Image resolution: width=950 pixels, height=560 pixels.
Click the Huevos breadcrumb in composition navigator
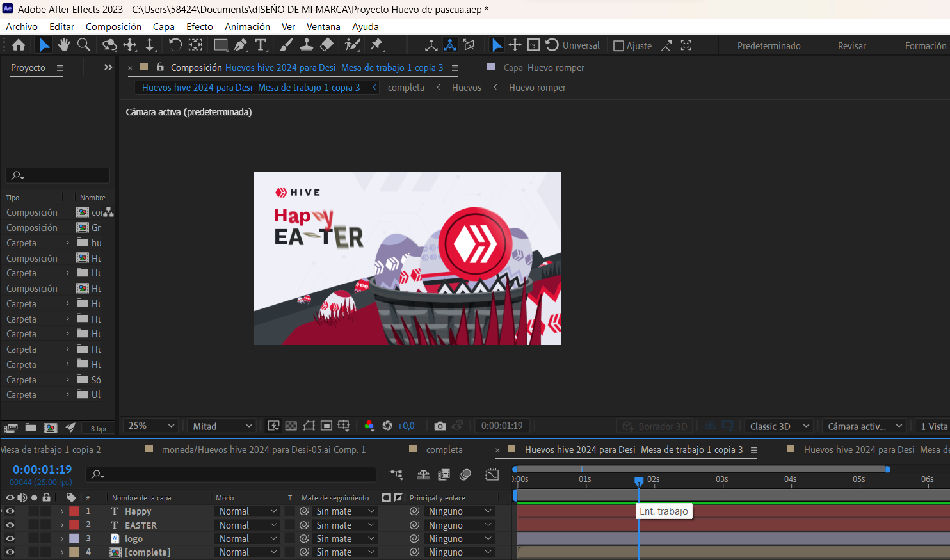(466, 88)
